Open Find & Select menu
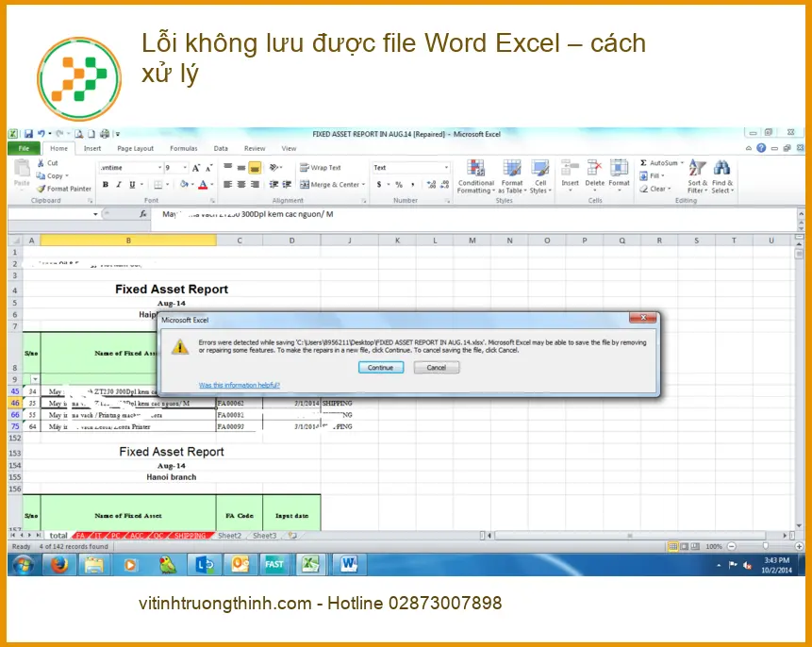This screenshot has width=812, height=647. coord(722,176)
